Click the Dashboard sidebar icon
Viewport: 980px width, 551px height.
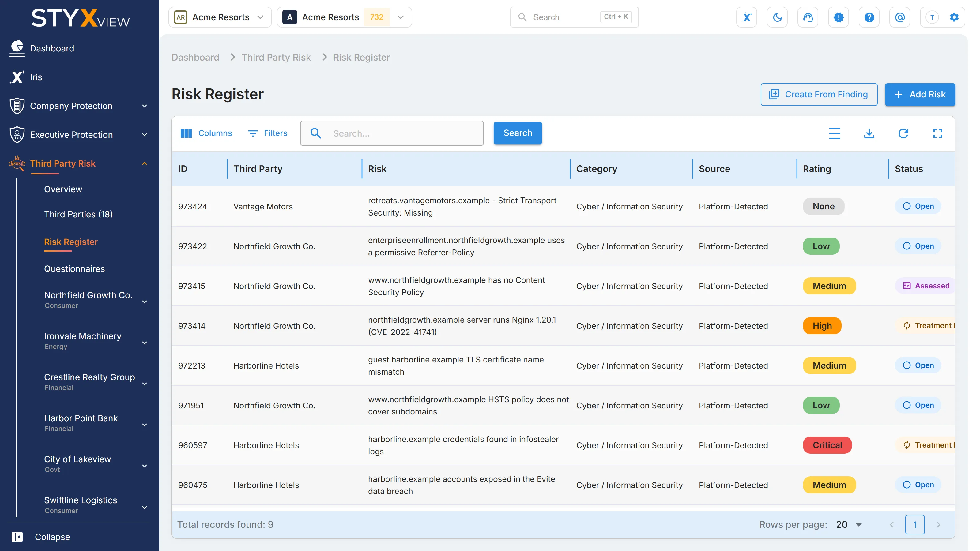click(x=17, y=48)
